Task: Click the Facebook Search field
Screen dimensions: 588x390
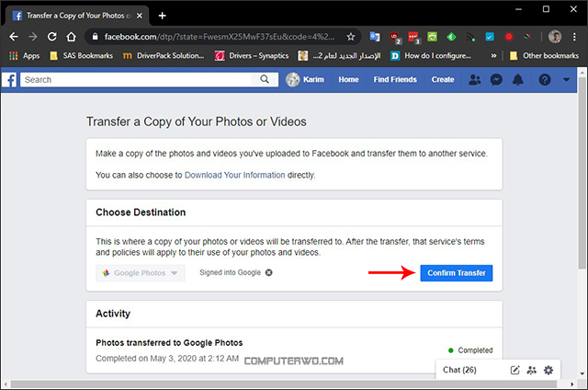Action: 135,80
